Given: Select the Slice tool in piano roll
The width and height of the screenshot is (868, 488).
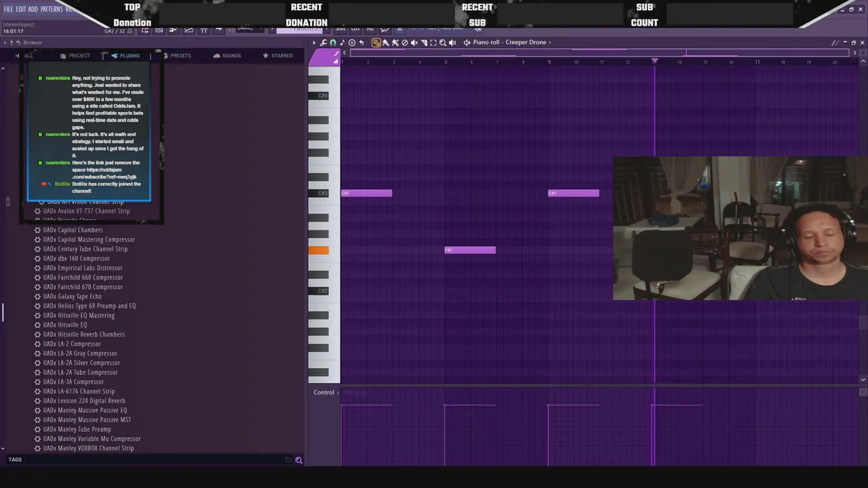Looking at the screenshot, I should [424, 43].
